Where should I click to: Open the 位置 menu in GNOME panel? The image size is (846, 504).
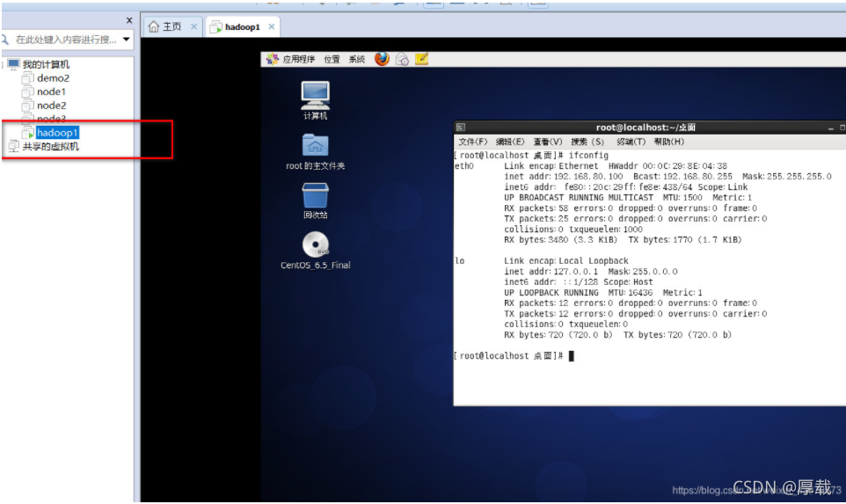332,59
